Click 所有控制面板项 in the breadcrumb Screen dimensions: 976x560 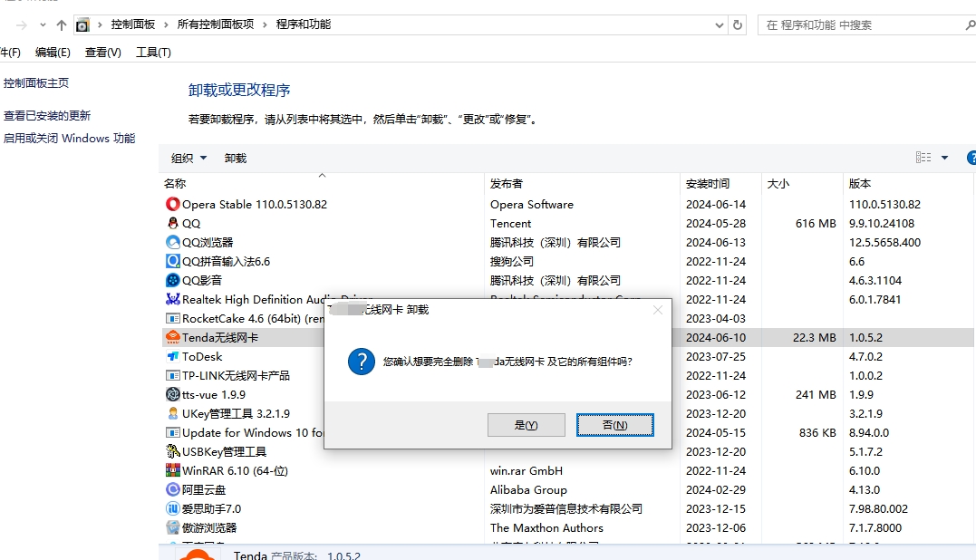[216, 24]
